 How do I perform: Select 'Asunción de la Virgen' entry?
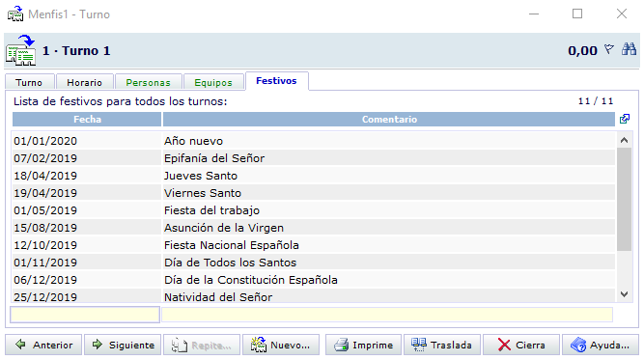click(224, 228)
